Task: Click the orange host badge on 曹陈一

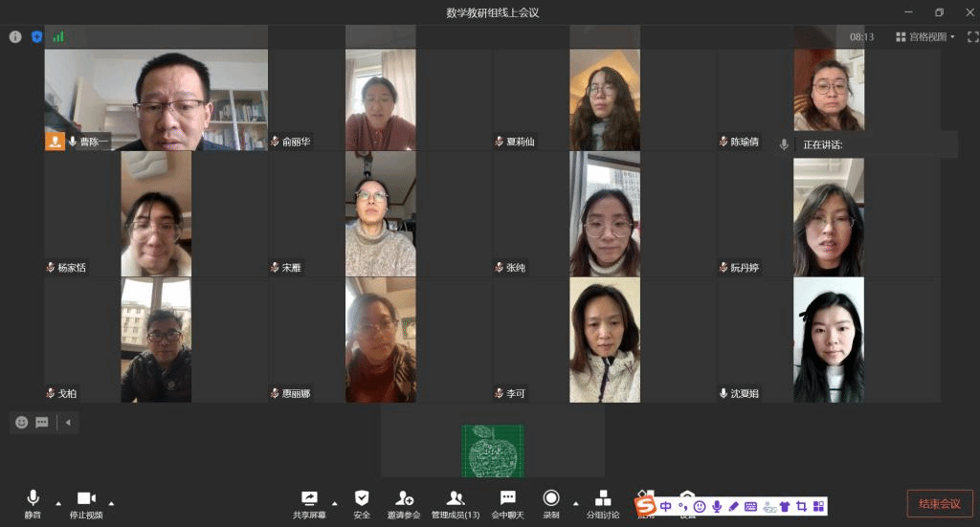Action: [x=55, y=142]
